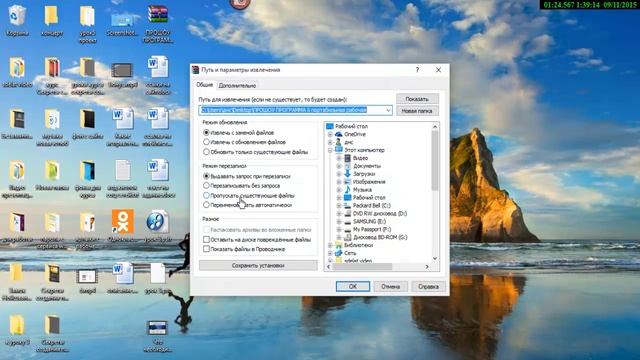Click Рабочий стол icon under Этот компьютер

point(347,198)
